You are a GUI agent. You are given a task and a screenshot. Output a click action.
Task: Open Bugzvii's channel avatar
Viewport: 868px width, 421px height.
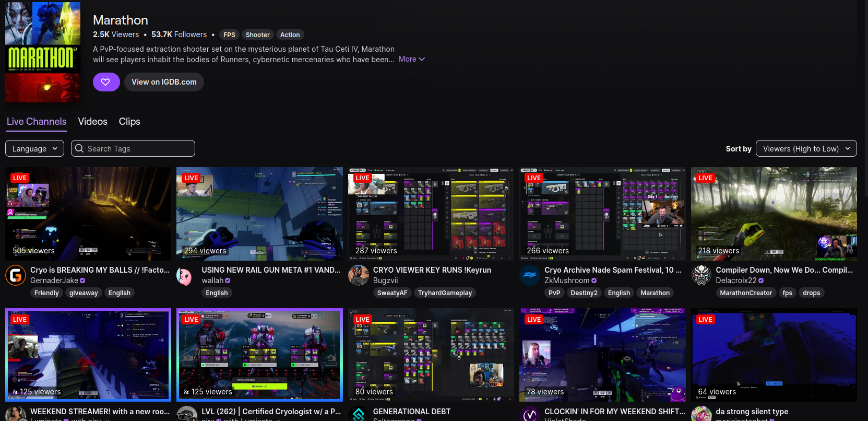[x=359, y=275]
